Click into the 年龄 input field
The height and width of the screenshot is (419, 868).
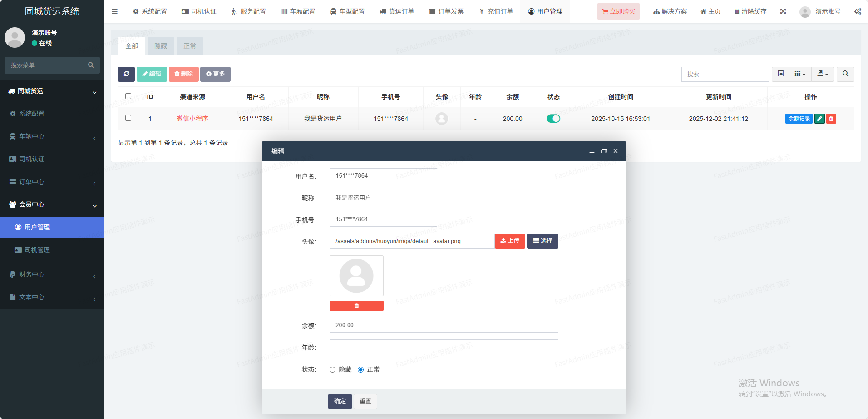click(444, 347)
